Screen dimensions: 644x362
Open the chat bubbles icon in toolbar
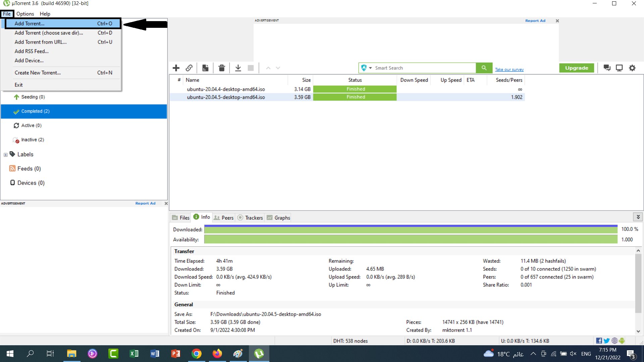(x=607, y=68)
